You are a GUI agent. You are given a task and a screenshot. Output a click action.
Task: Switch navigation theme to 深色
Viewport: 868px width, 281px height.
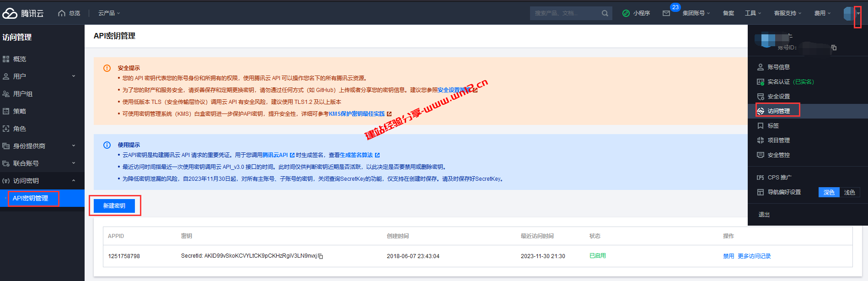coord(829,193)
